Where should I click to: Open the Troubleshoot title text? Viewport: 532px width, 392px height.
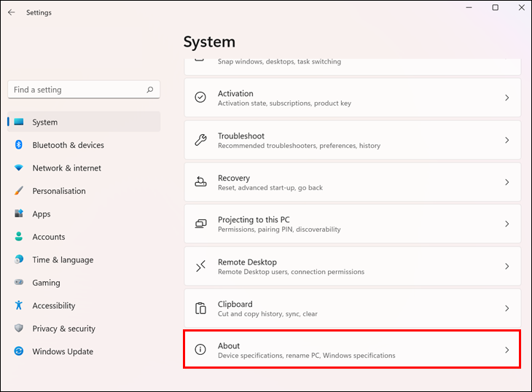[x=241, y=136]
